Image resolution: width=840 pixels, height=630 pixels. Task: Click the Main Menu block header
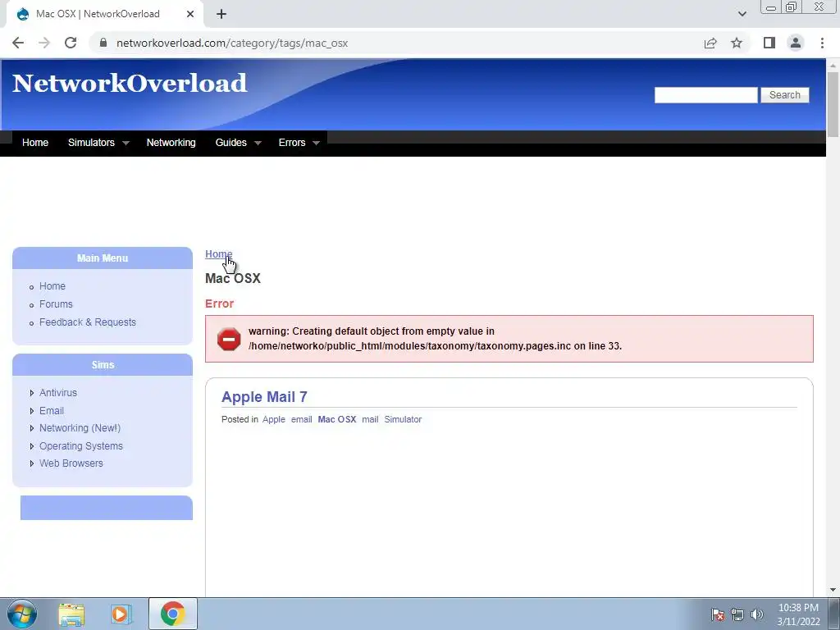103,258
